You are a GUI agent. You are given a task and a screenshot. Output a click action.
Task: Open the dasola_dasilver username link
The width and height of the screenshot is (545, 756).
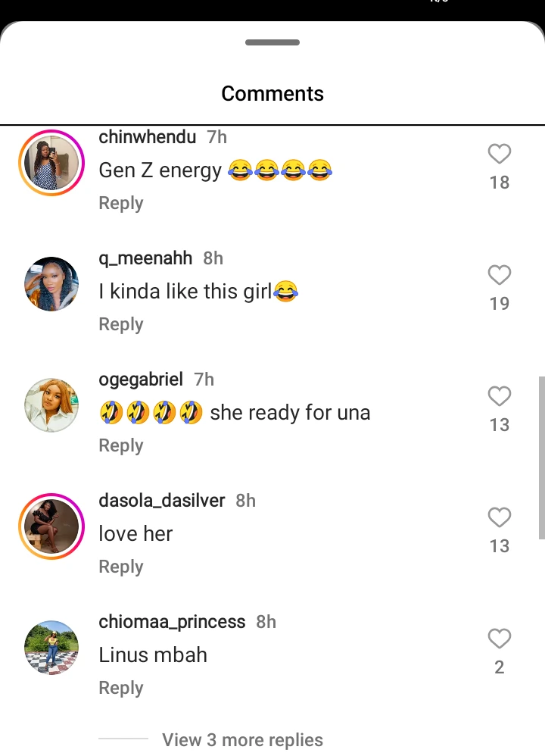162,501
